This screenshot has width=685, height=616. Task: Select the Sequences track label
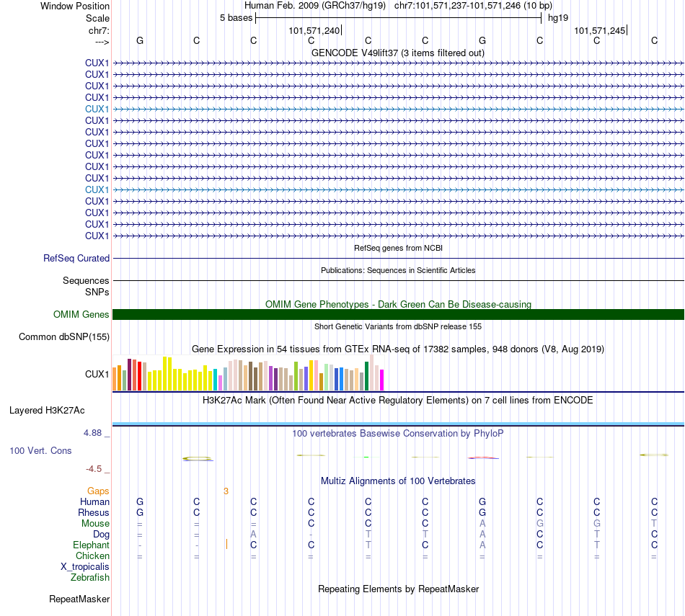[x=86, y=280]
